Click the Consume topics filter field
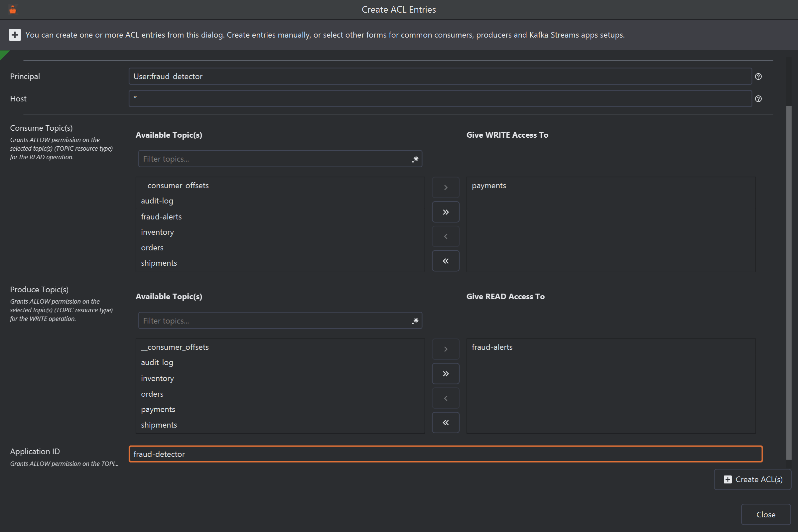 point(280,159)
